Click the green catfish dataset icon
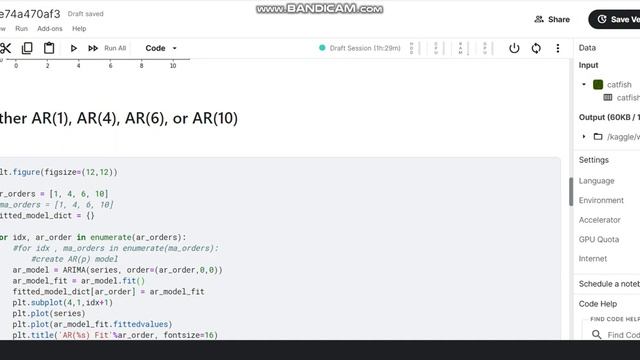The width and height of the screenshot is (640, 360). [x=598, y=84]
